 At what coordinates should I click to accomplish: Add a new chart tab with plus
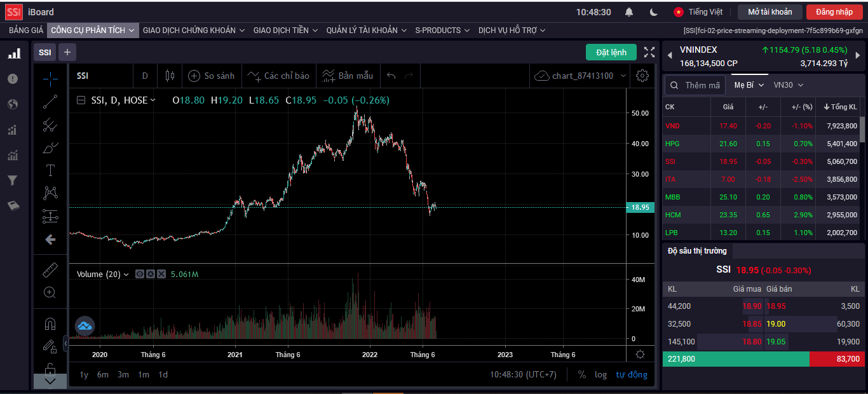pos(67,52)
